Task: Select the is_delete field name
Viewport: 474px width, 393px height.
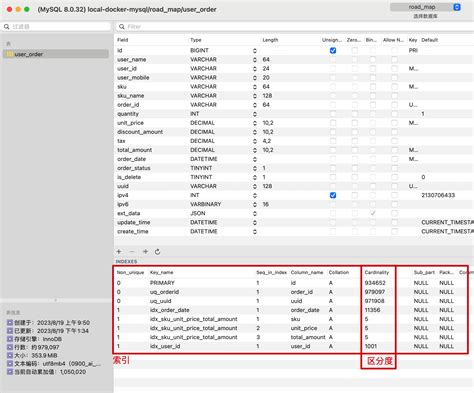Action: (x=129, y=177)
